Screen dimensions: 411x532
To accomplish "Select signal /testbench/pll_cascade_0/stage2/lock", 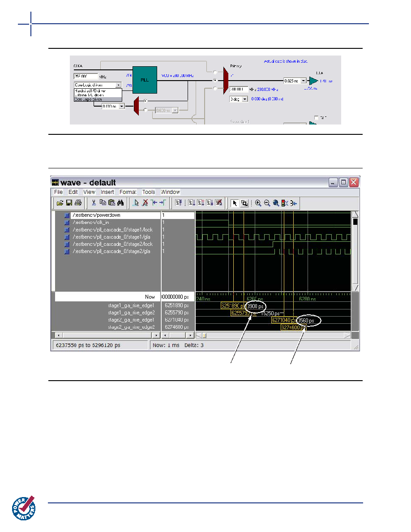I will 112,244.
